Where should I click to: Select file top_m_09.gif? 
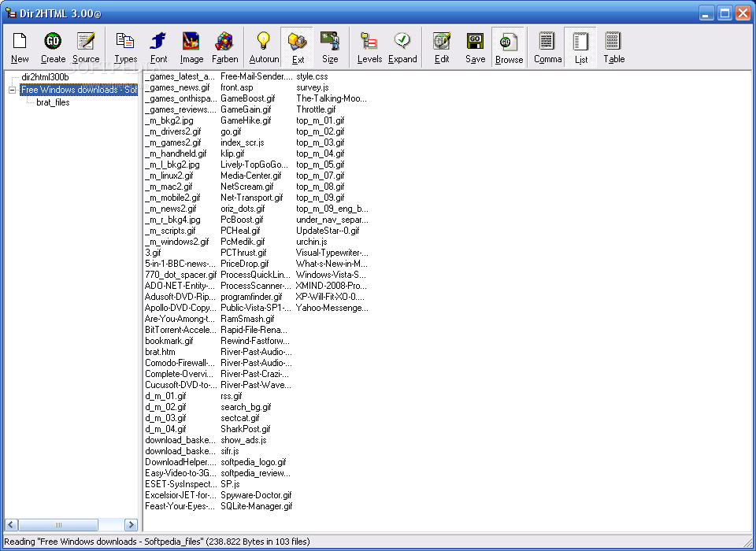click(321, 198)
